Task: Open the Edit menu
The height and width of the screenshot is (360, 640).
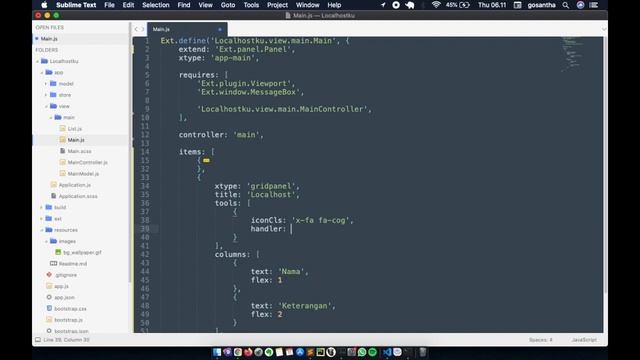Action: click(128, 5)
